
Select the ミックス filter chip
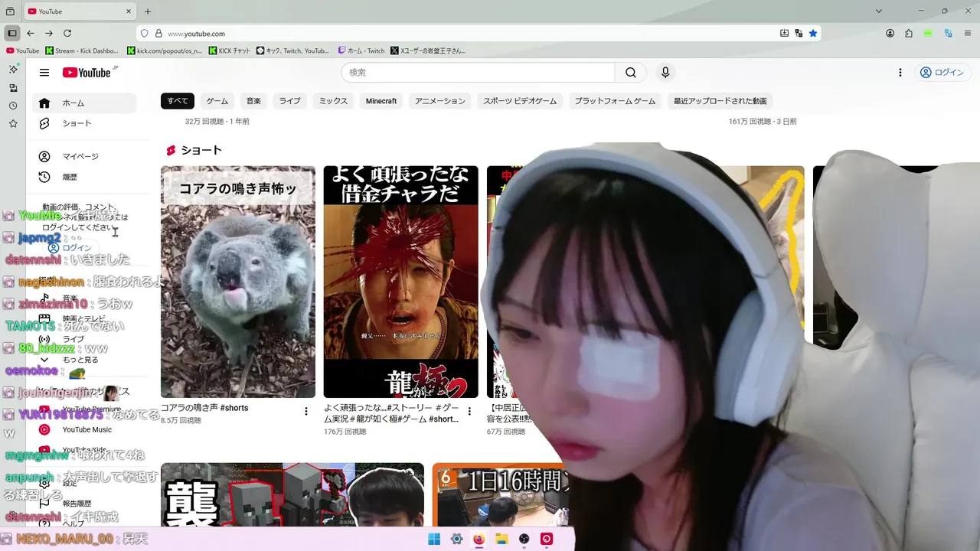coord(333,101)
